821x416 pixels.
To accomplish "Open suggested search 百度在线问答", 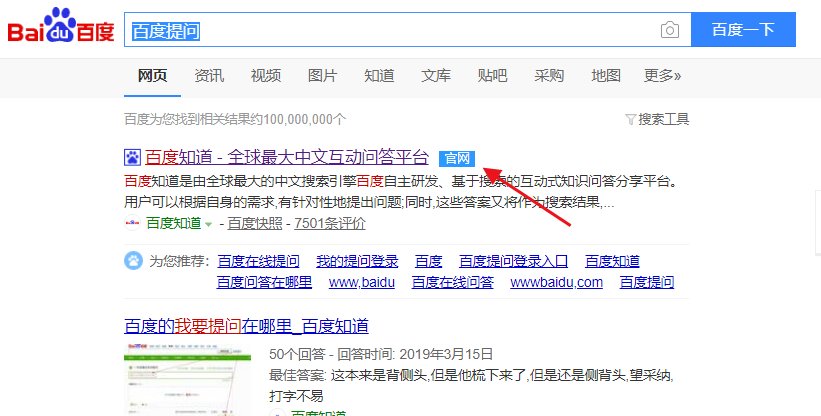I will [453, 283].
